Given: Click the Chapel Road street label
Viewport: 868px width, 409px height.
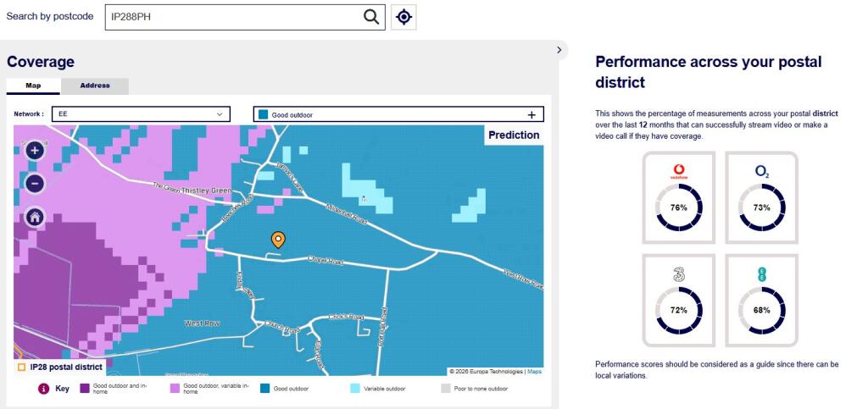Looking at the screenshot, I should coord(325,260).
